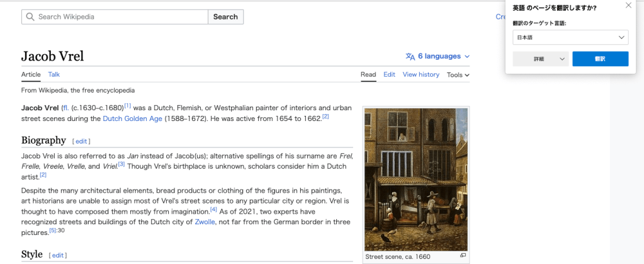Viewport: 644px width, 264px height.
Task: Open the Zwolle city link
Action: [205, 222]
